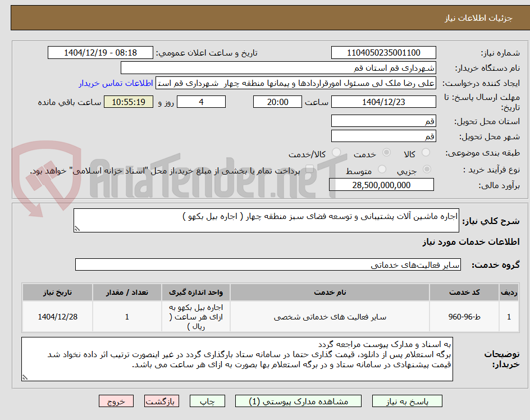Viewport: 530px width, 420px height.
Task: Click the need date cell 1404/12/28
Action: click(x=57, y=317)
